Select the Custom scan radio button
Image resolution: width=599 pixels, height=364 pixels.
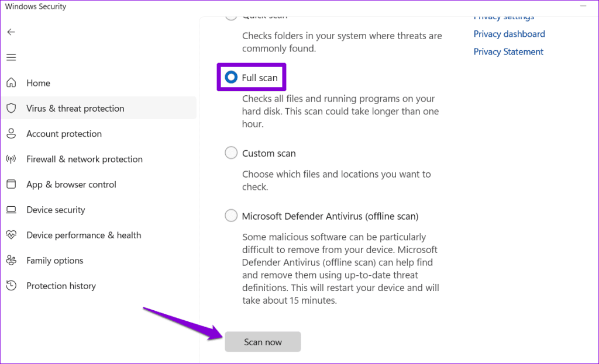[x=231, y=153]
